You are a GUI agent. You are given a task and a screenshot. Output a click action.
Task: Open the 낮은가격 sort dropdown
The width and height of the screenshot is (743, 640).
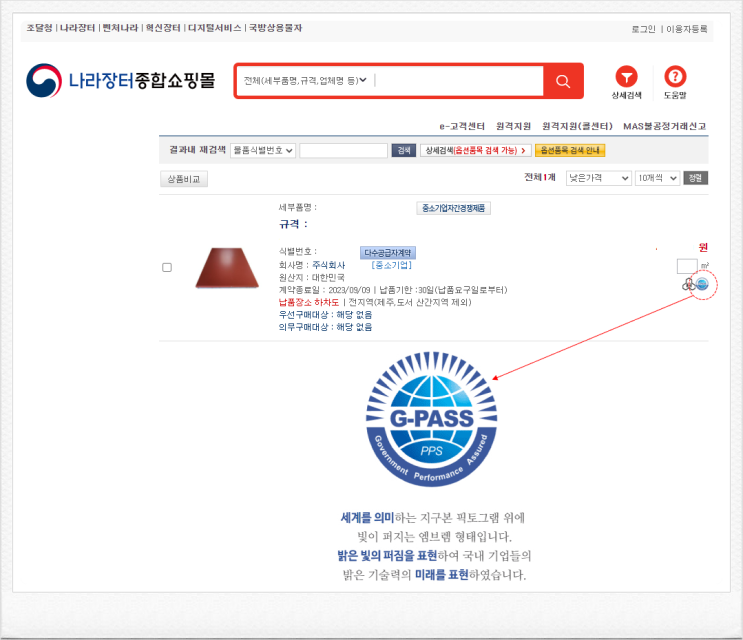pyautogui.click(x=598, y=178)
